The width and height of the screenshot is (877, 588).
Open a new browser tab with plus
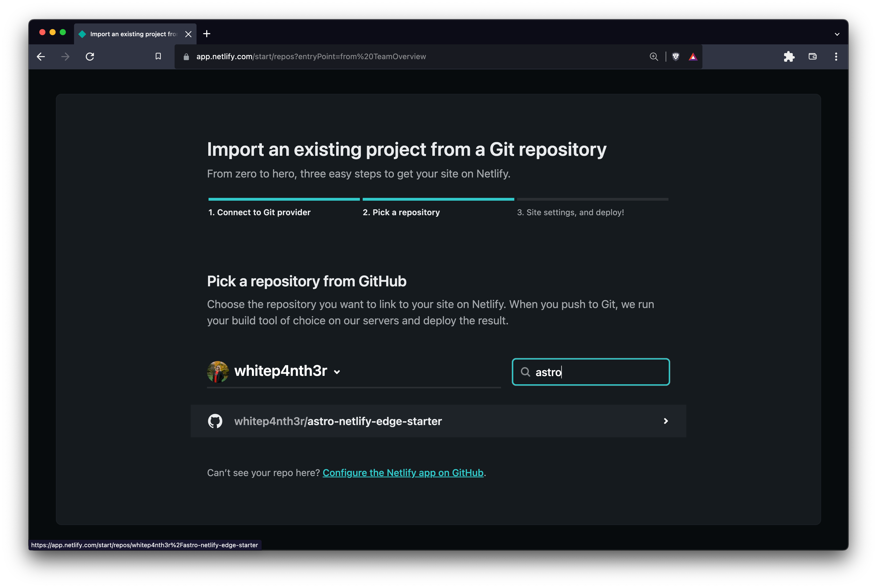206,34
